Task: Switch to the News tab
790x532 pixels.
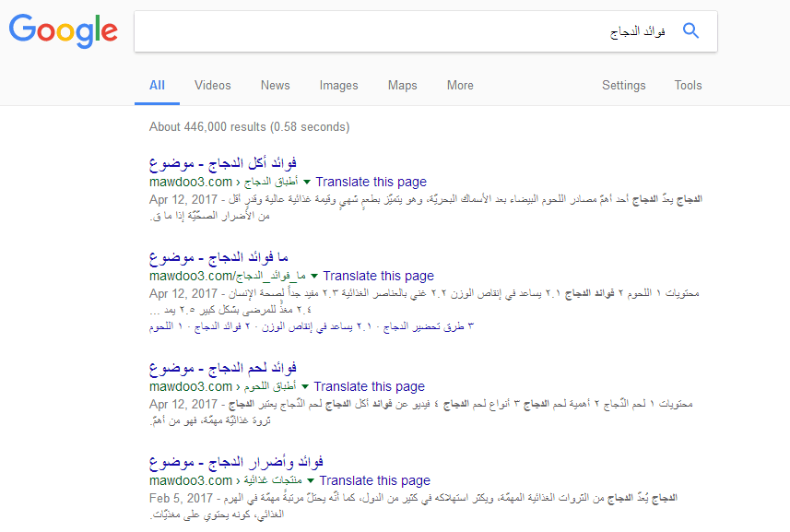Action: click(275, 85)
